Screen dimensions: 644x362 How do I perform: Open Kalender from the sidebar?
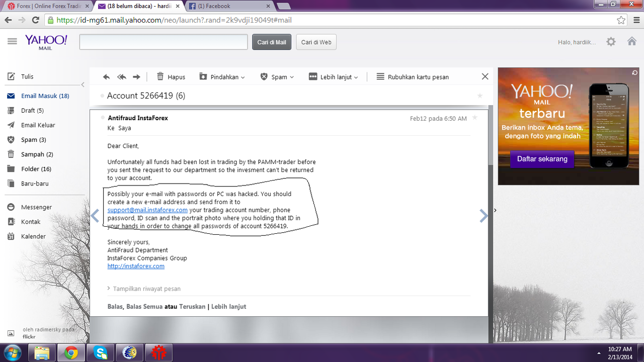26,236
